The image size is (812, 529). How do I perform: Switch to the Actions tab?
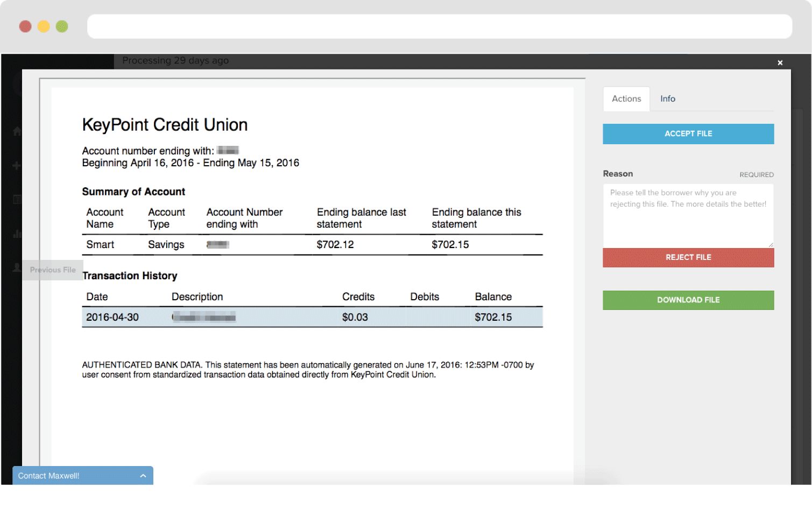tap(626, 99)
